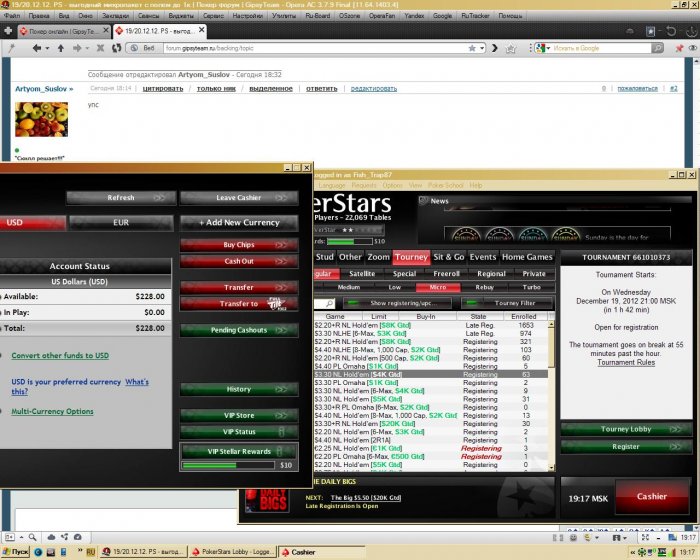The height and width of the screenshot is (560, 700).
Task: Open Google search engine selector dropdown
Action: click(x=542, y=48)
